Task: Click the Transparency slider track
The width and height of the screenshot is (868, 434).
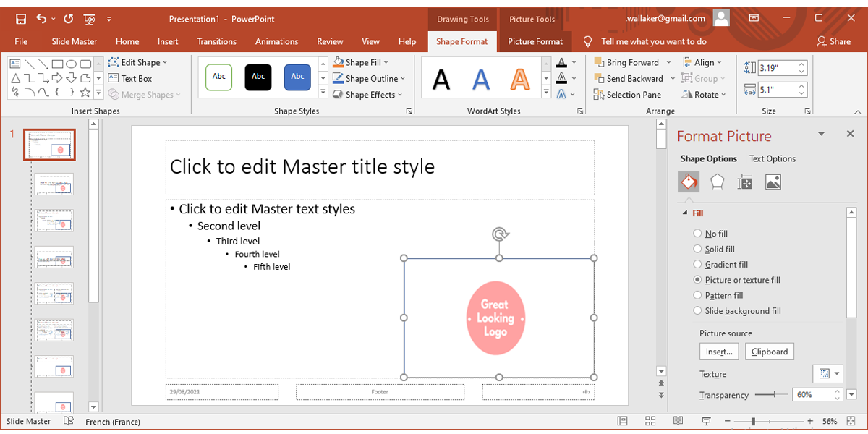Action: point(767,395)
